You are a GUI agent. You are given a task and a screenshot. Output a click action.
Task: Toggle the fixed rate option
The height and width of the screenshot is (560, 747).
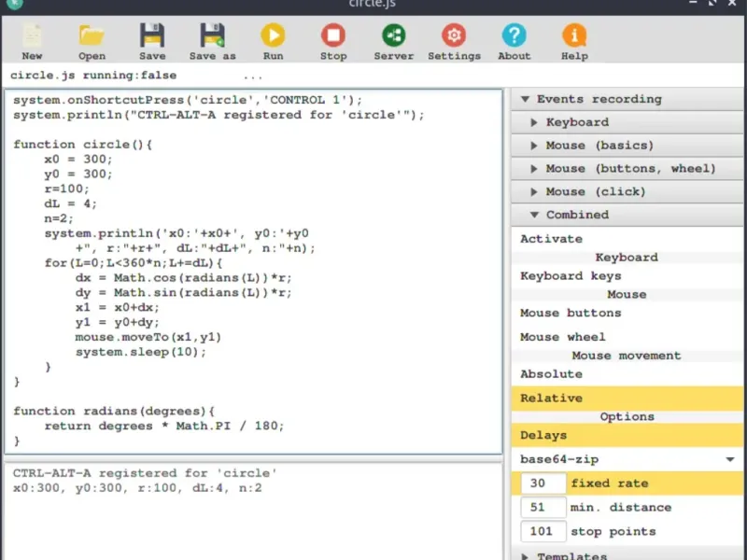[610, 483]
